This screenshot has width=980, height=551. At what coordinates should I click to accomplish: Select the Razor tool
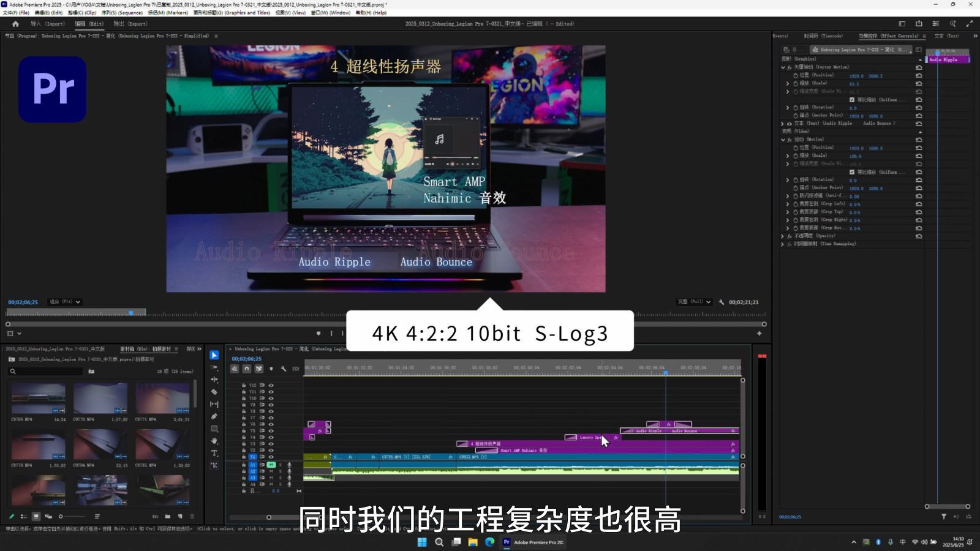[x=214, y=392]
